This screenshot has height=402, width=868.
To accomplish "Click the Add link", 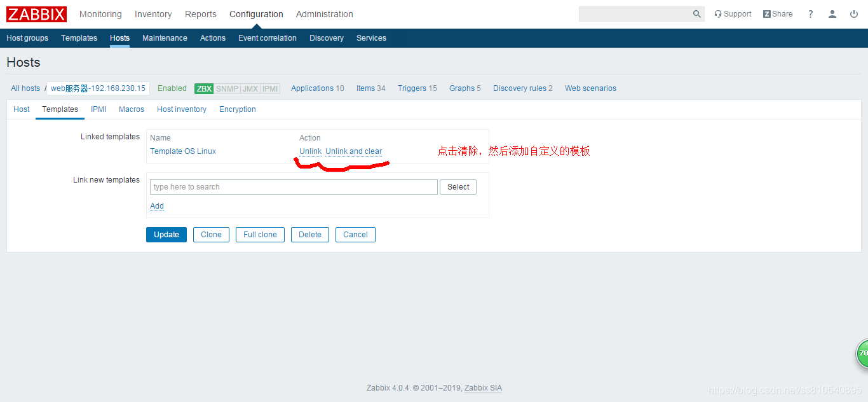I will point(157,206).
